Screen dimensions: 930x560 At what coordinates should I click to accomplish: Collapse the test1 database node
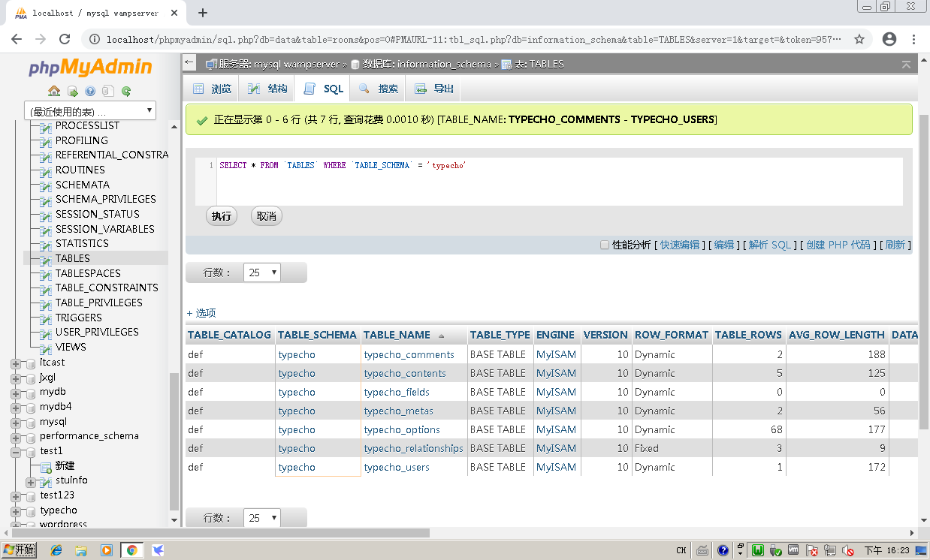pos(16,451)
